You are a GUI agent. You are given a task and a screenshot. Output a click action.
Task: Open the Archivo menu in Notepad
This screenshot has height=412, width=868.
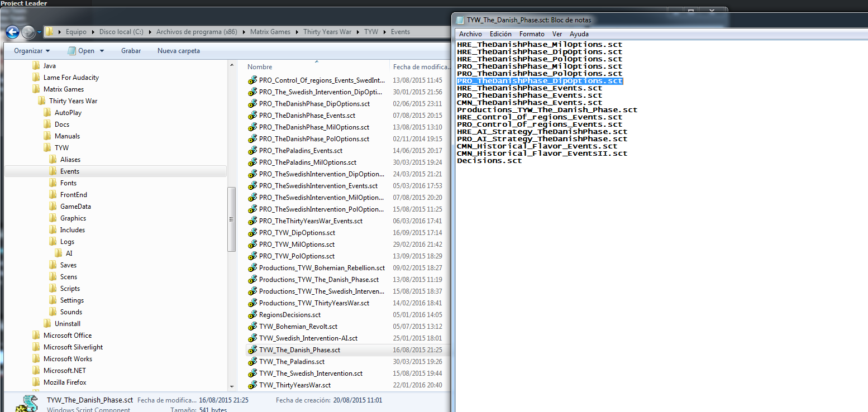(470, 34)
